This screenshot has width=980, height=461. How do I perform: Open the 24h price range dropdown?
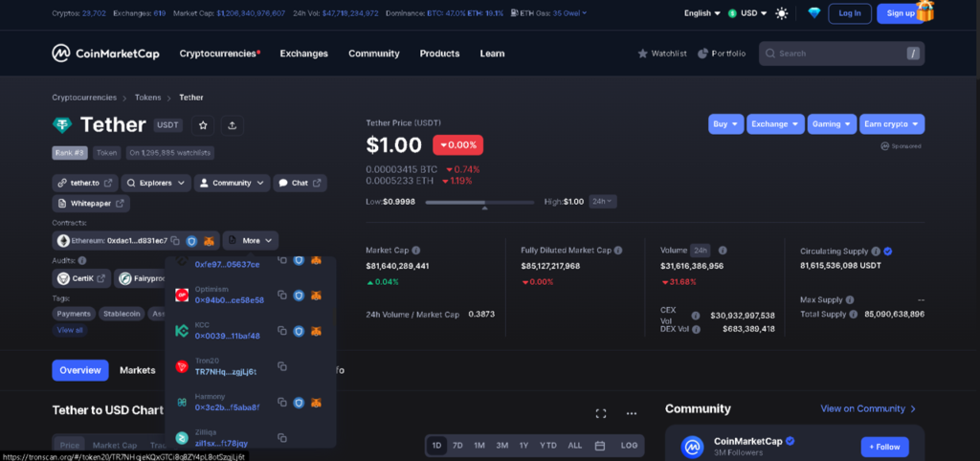click(603, 202)
